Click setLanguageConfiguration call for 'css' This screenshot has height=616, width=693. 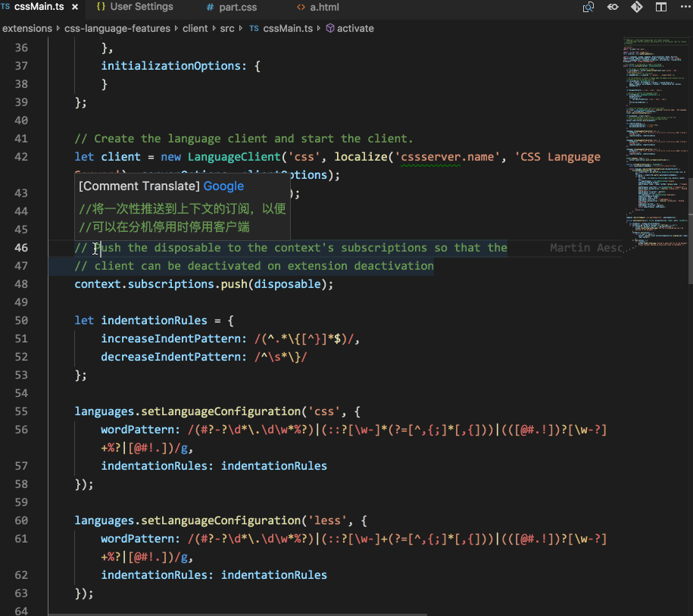(217, 411)
